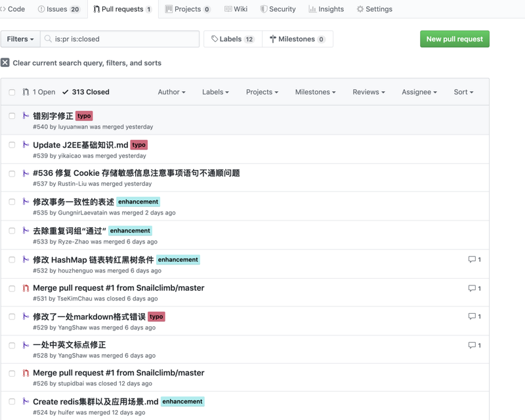Check the box for 修改了一处markdown格式错误
Image resolution: width=525 pixels, height=420 pixels.
(12, 316)
